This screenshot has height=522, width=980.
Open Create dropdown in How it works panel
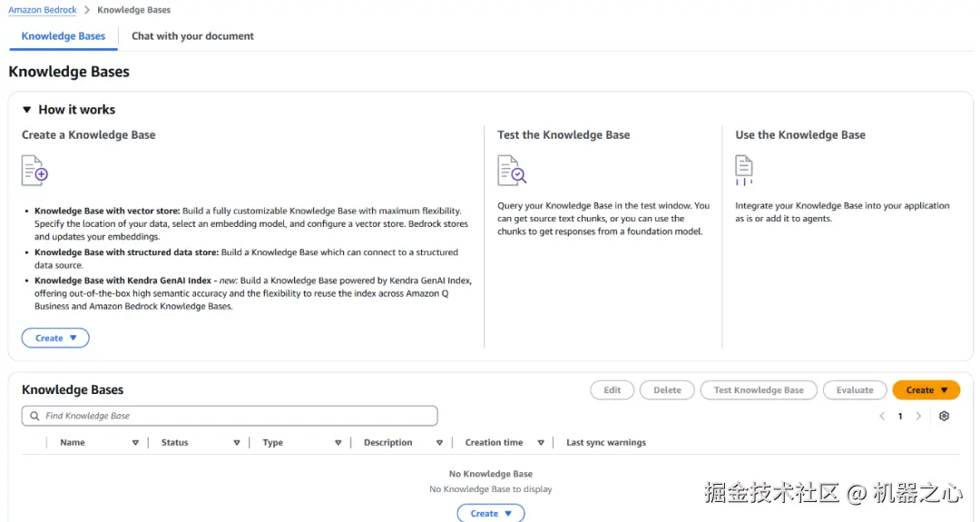(x=55, y=338)
